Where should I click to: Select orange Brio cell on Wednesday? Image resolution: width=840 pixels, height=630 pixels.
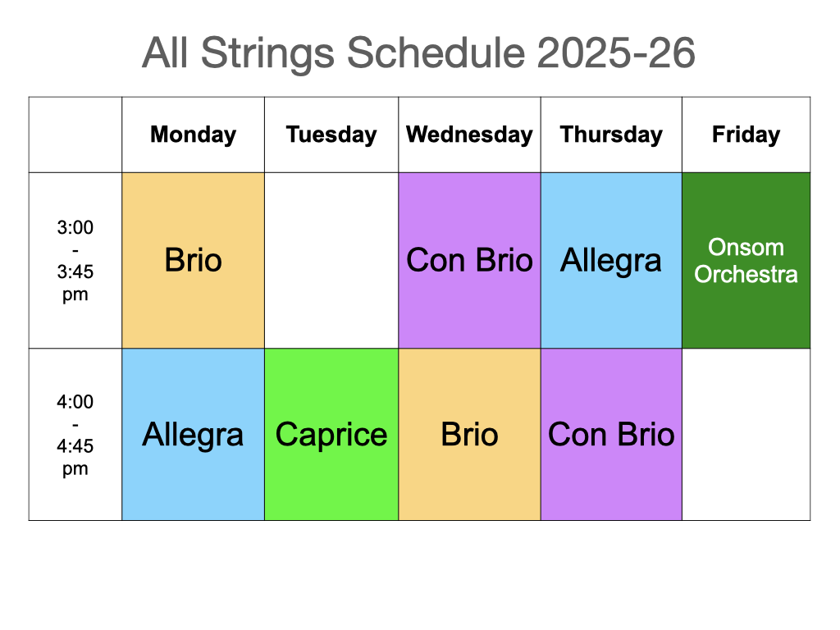[469, 435]
